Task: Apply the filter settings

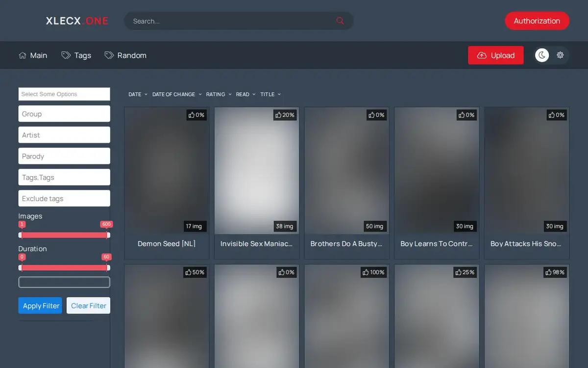Action: tap(40, 306)
